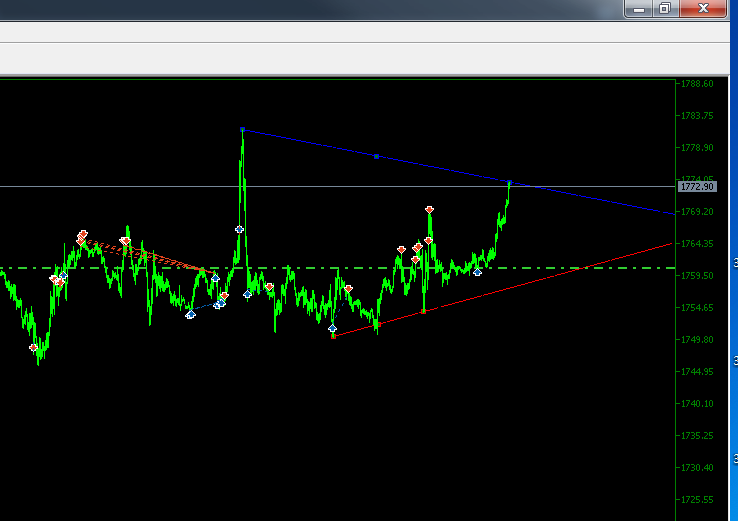
Task: Click the 1735.25 price scale label
Action: (x=697, y=436)
